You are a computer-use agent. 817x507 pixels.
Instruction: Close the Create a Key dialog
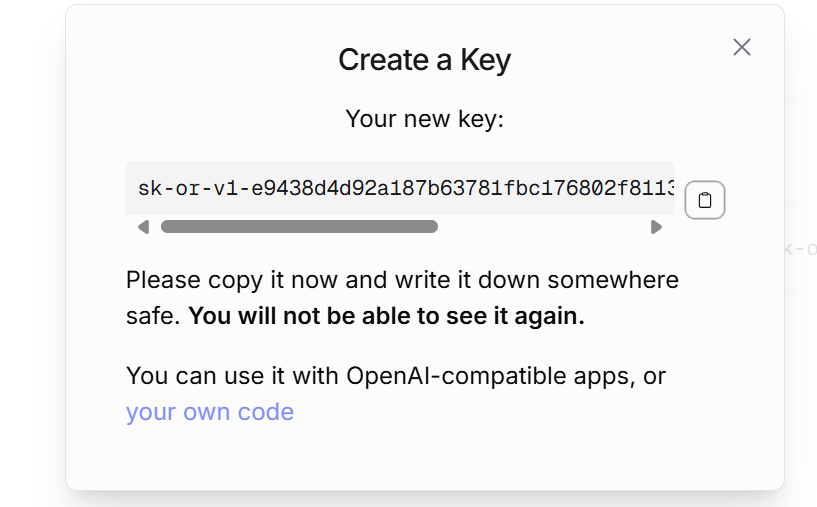[741, 47]
